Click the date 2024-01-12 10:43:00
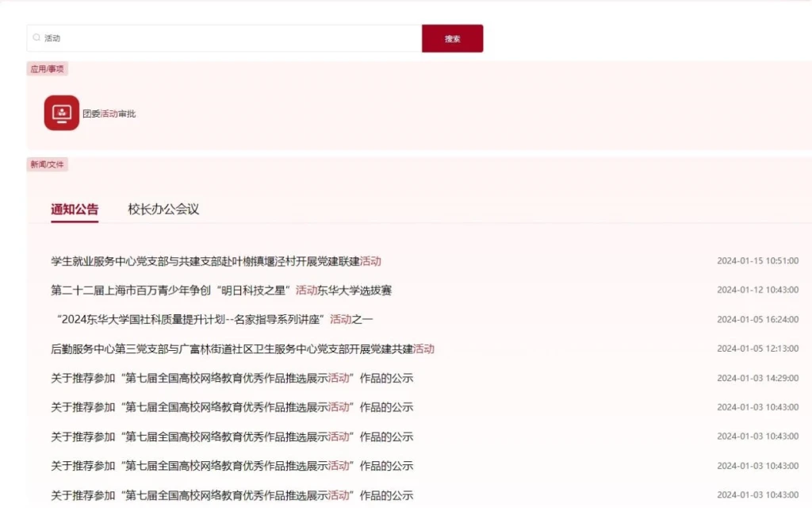Image resolution: width=812 pixels, height=508 pixels. pyautogui.click(x=757, y=290)
